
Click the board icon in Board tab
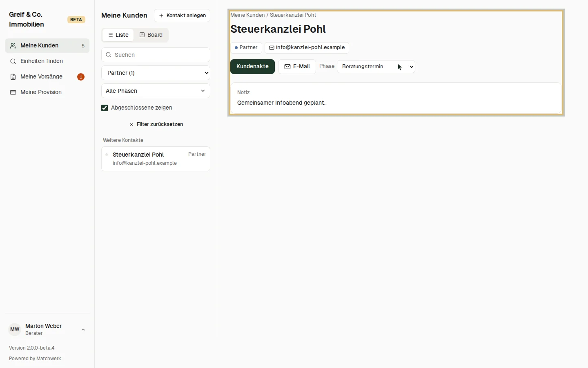[x=142, y=35]
